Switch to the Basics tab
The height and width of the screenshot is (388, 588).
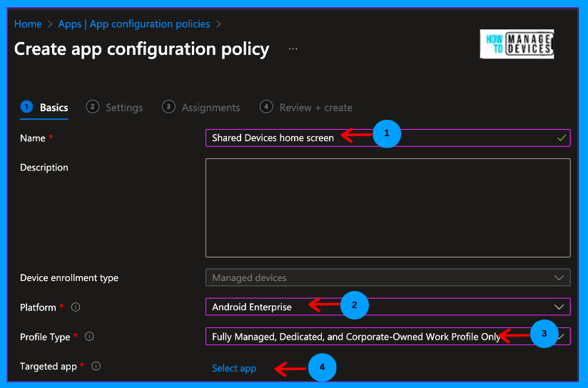point(44,108)
